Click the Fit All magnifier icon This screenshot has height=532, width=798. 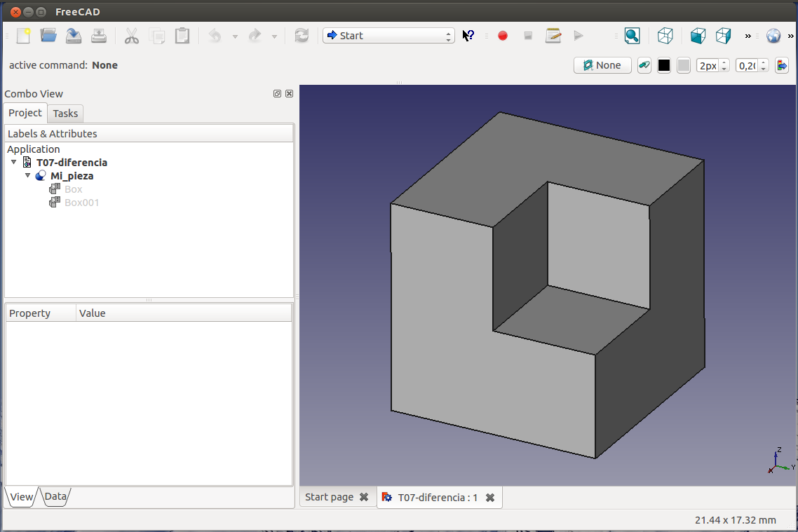tap(632, 36)
